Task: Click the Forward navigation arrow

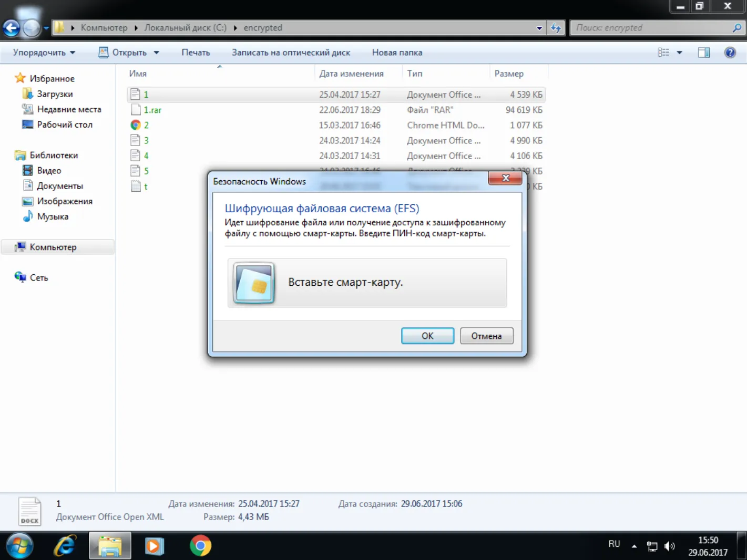Action: click(x=32, y=28)
